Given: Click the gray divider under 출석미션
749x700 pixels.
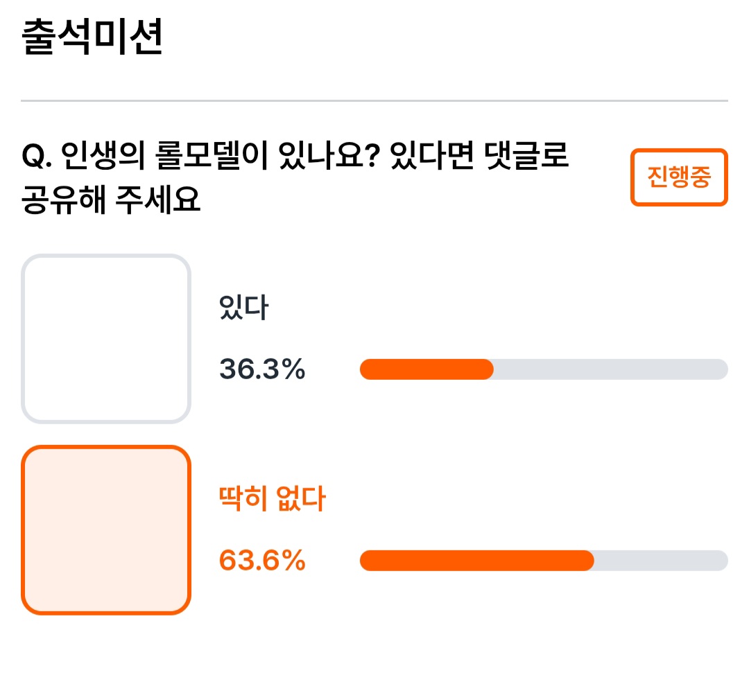Looking at the screenshot, I should [x=374, y=100].
